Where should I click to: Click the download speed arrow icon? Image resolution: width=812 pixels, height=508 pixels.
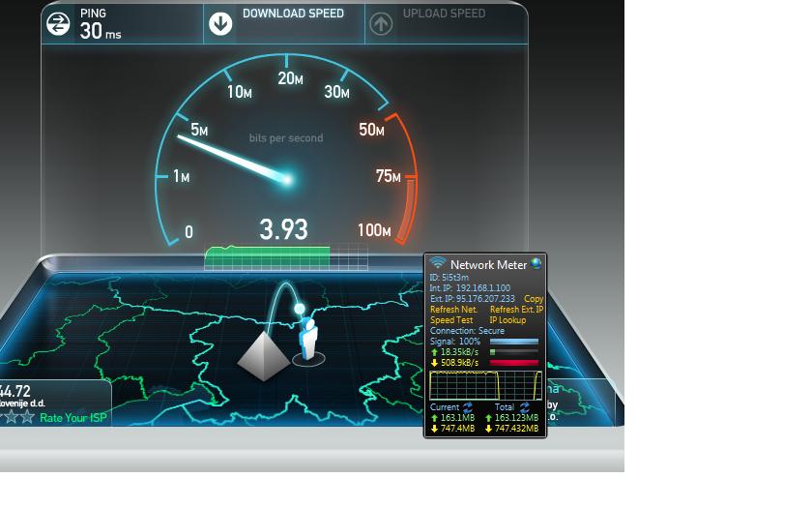[220, 24]
